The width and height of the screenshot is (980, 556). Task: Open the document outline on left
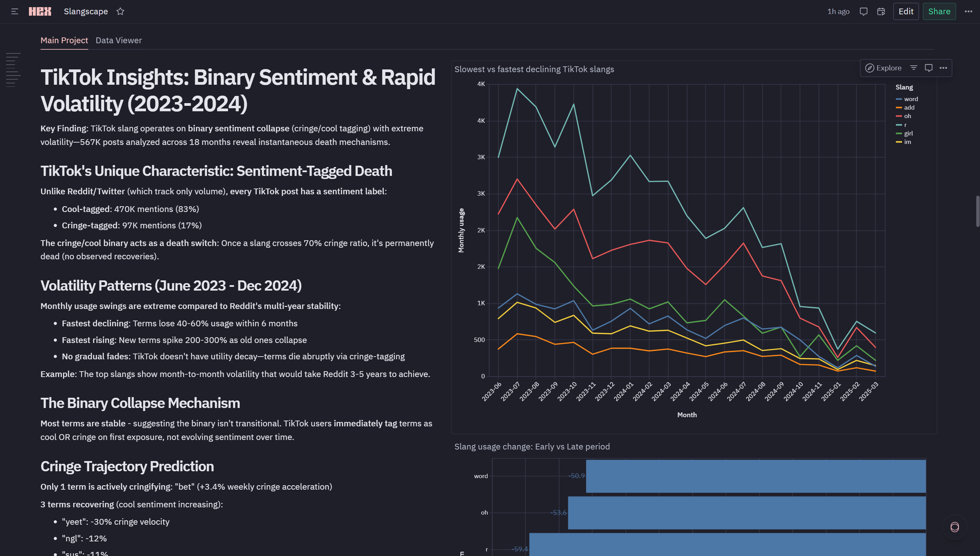13,70
